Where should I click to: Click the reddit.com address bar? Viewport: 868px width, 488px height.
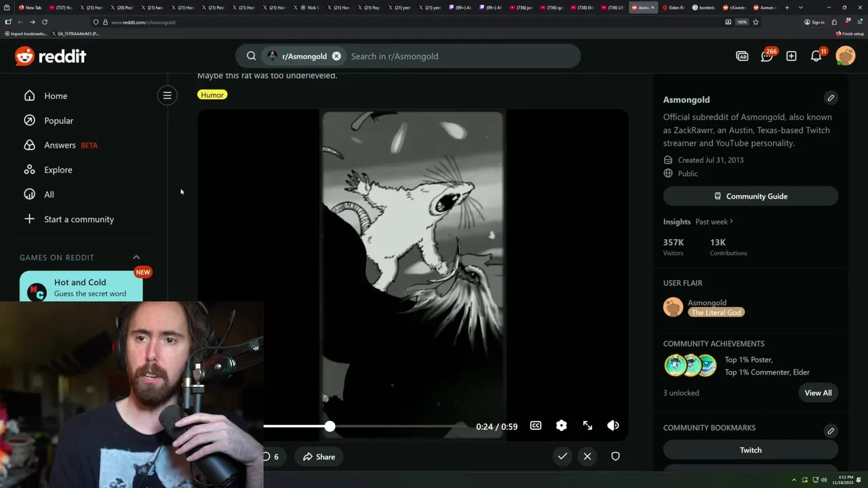[407, 22]
